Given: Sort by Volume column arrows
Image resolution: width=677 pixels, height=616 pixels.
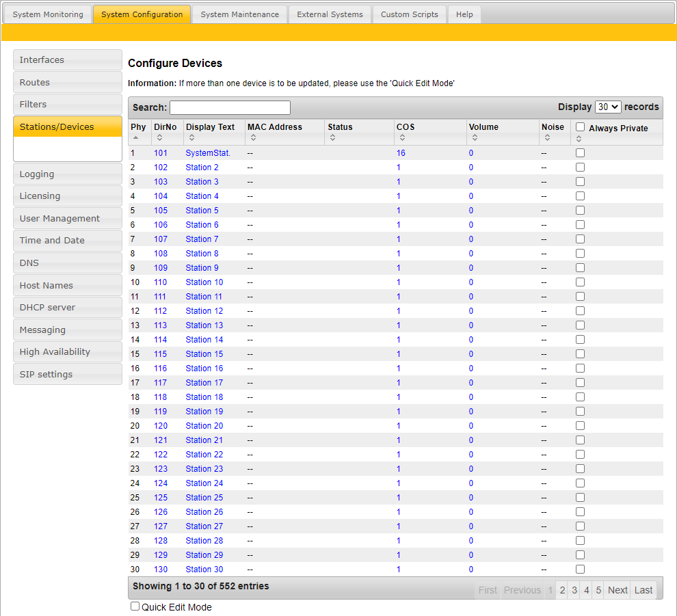Looking at the screenshot, I should [475, 137].
